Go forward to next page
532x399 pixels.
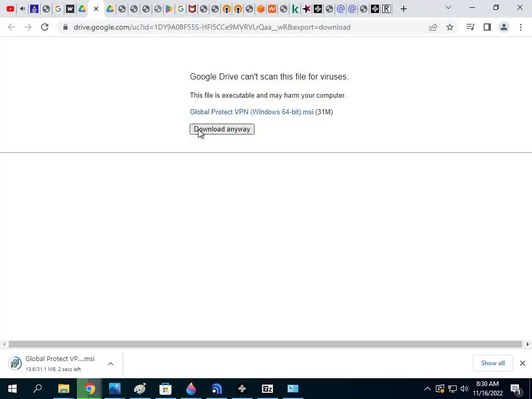(x=28, y=27)
